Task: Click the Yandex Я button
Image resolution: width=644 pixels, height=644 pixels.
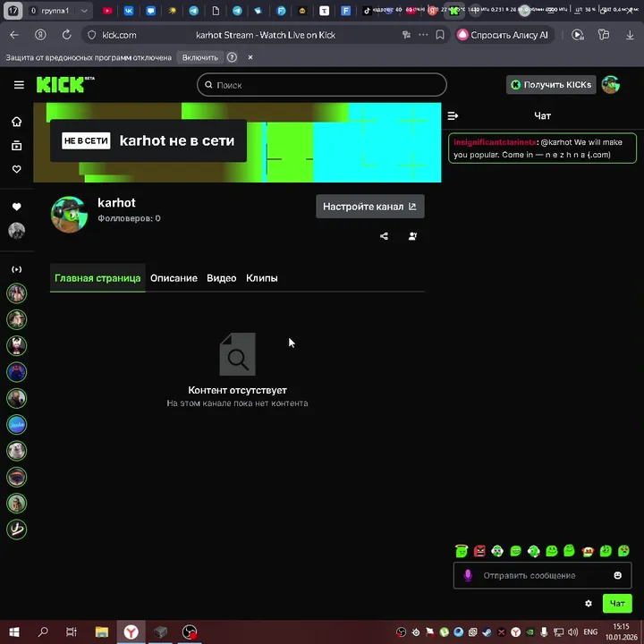Action: (40, 35)
